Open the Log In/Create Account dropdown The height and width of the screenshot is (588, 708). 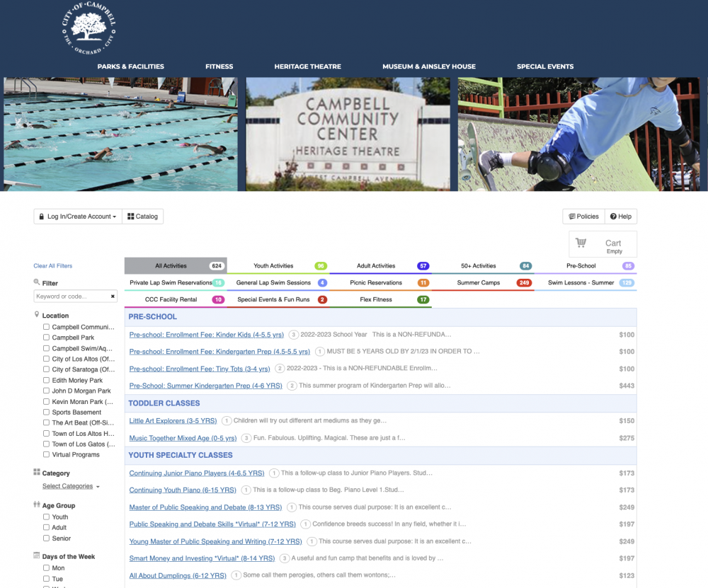coord(78,216)
